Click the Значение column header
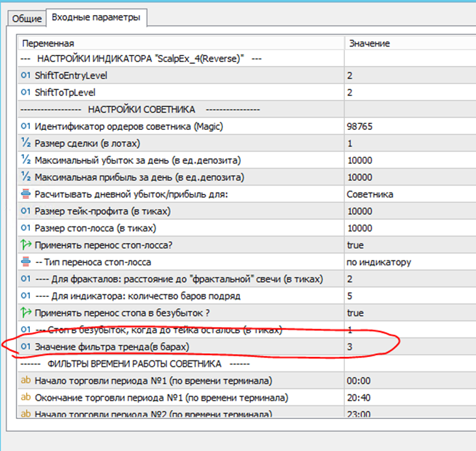 [410, 44]
